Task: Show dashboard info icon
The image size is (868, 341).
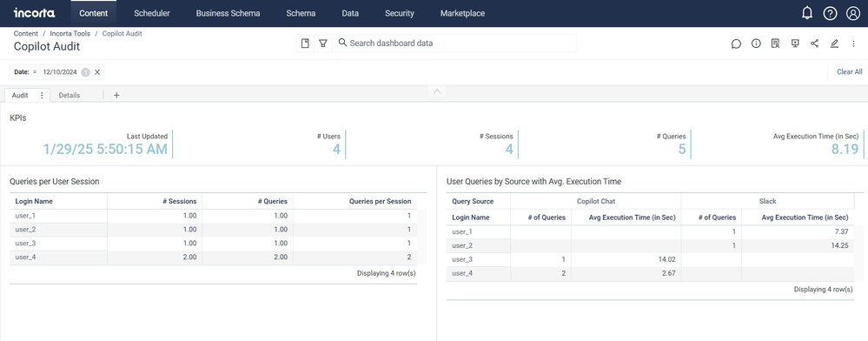Action: 756,43
